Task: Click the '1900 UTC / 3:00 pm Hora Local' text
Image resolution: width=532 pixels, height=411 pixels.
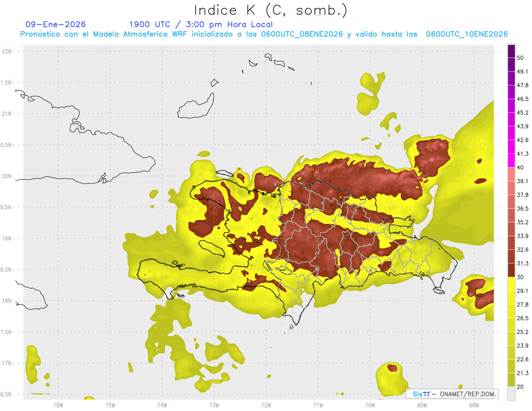Action: pos(201,24)
